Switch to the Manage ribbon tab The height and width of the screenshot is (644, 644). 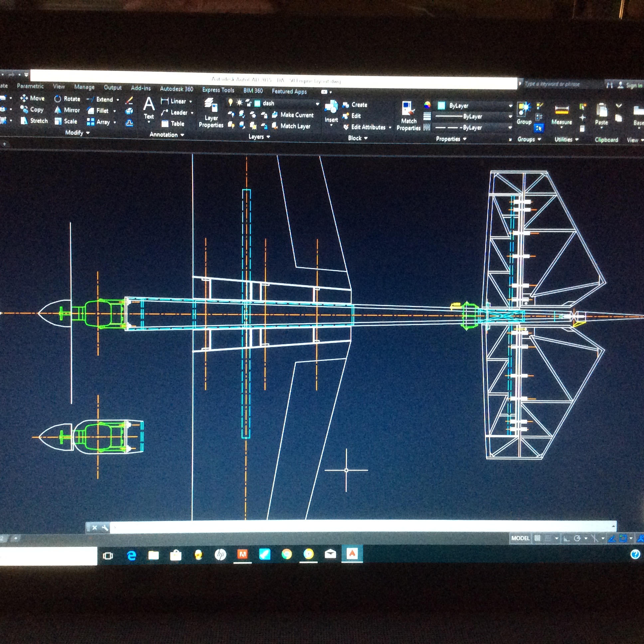point(84,87)
